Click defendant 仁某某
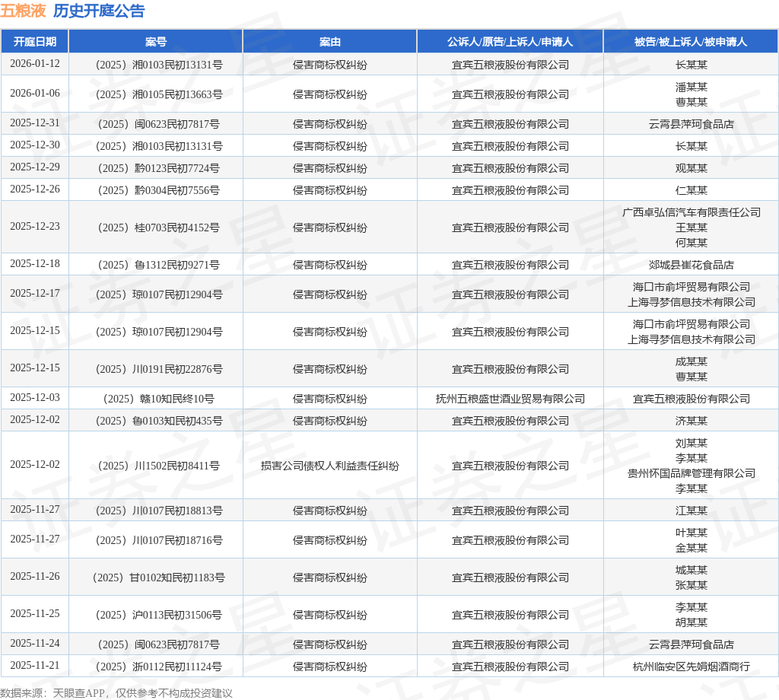Image resolution: width=779 pixels, height=700 pixels. 691,190
